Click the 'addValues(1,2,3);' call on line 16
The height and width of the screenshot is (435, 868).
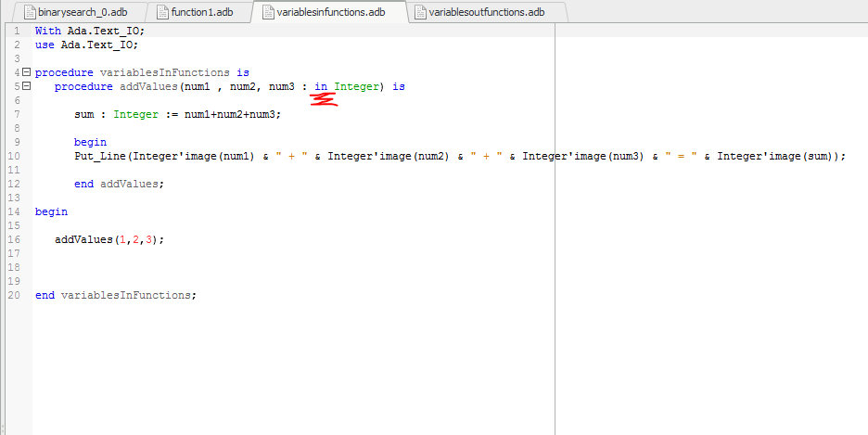tap(109, 239)
